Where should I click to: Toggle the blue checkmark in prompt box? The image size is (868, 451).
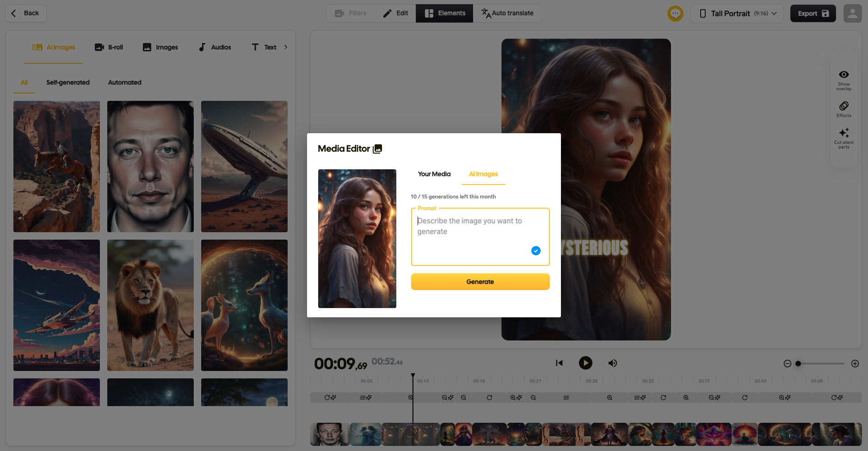point(536,251)
